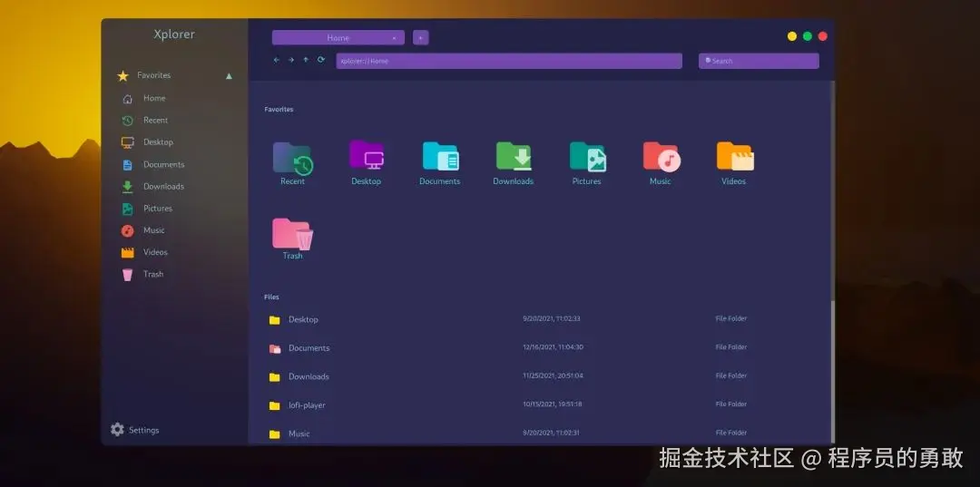
Task: Open the pink Trash folder icon
Action: (292, 233)
